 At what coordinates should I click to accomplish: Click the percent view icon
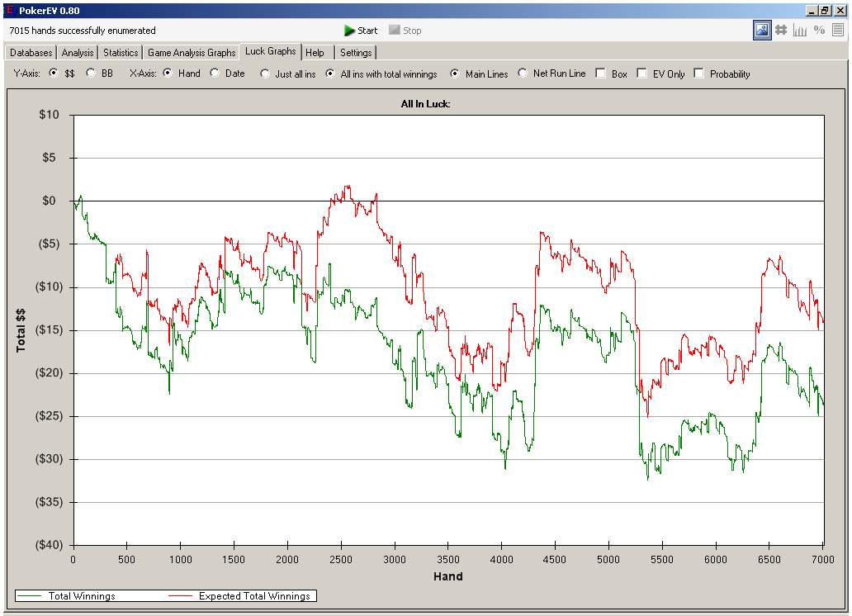click(819, 31)
